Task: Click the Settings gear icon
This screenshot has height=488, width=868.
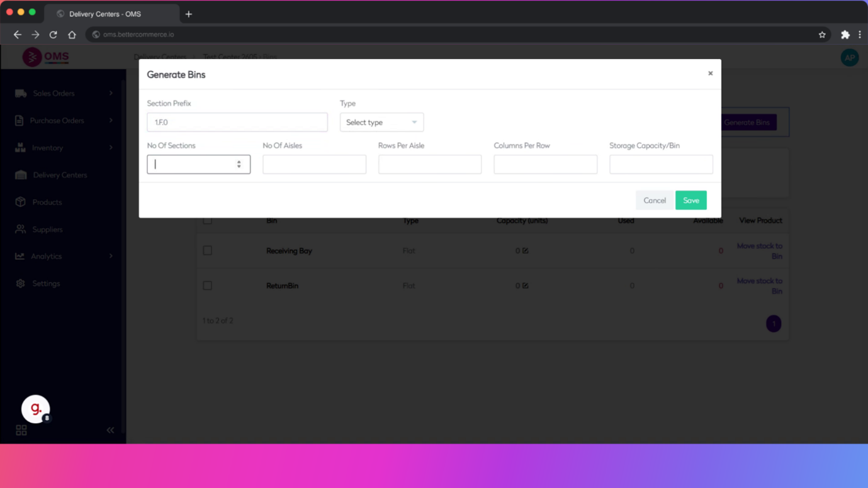Action: [x=20, y=284]
